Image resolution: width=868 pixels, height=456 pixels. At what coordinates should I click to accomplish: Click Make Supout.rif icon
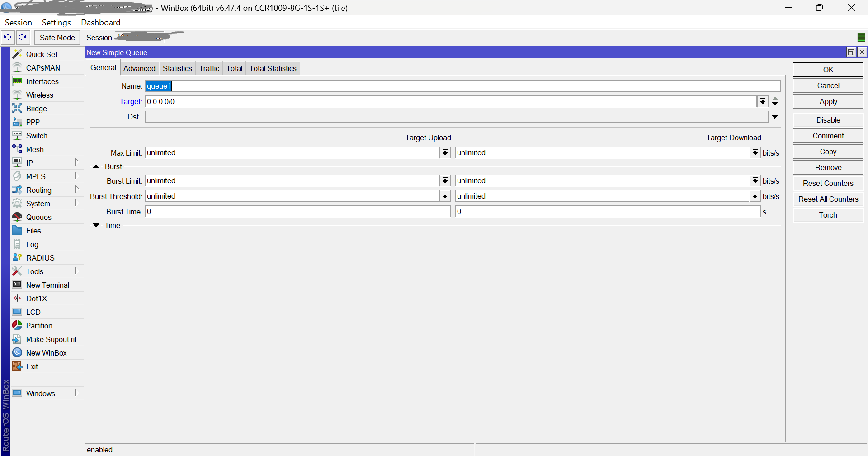coord(17,339)
